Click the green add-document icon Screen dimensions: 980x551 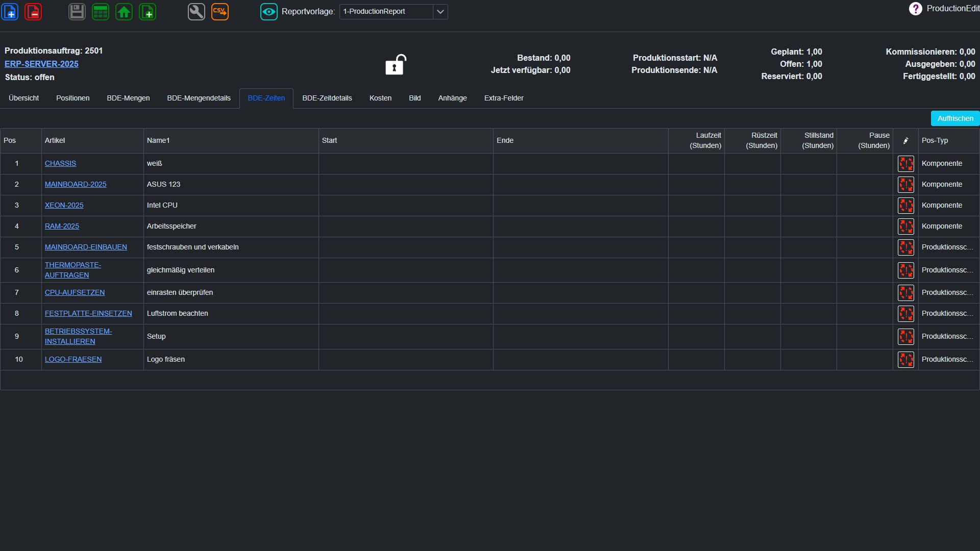pyautogui.click(x=148, y=11)
